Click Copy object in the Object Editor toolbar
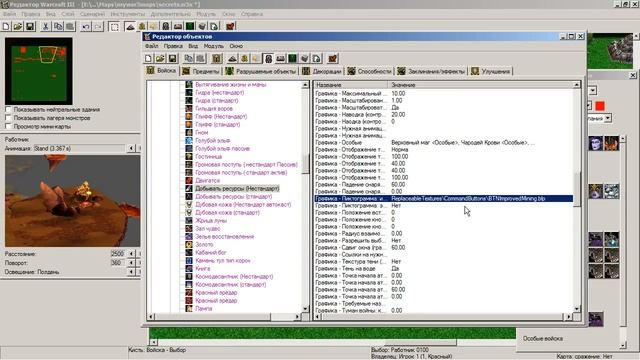The image size is (640, 360). point(189,58)
